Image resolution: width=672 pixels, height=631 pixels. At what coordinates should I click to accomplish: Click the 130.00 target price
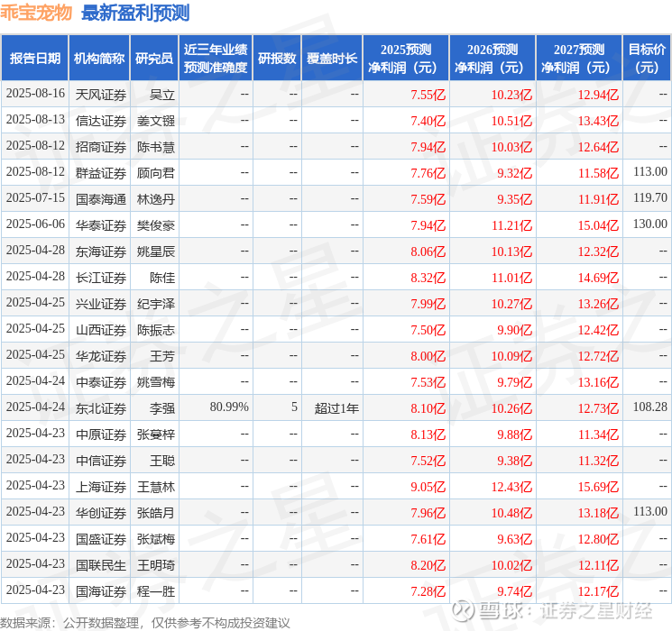click(650, 224)
